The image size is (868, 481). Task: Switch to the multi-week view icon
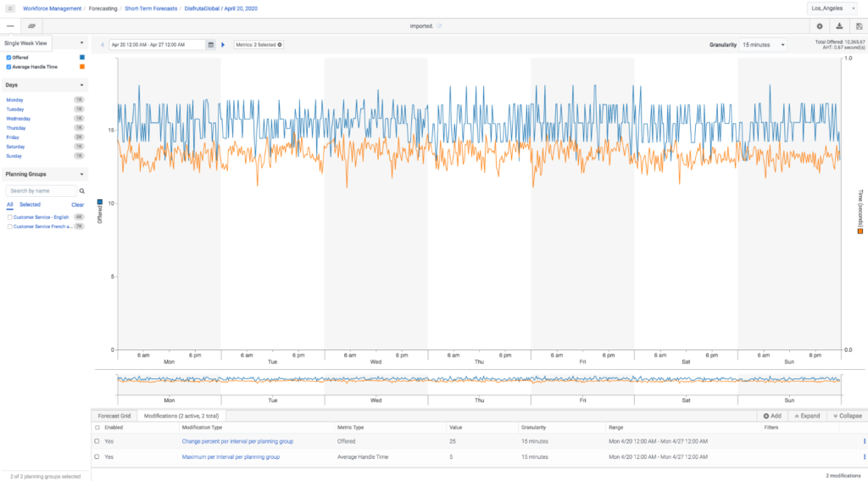(31, 26)
